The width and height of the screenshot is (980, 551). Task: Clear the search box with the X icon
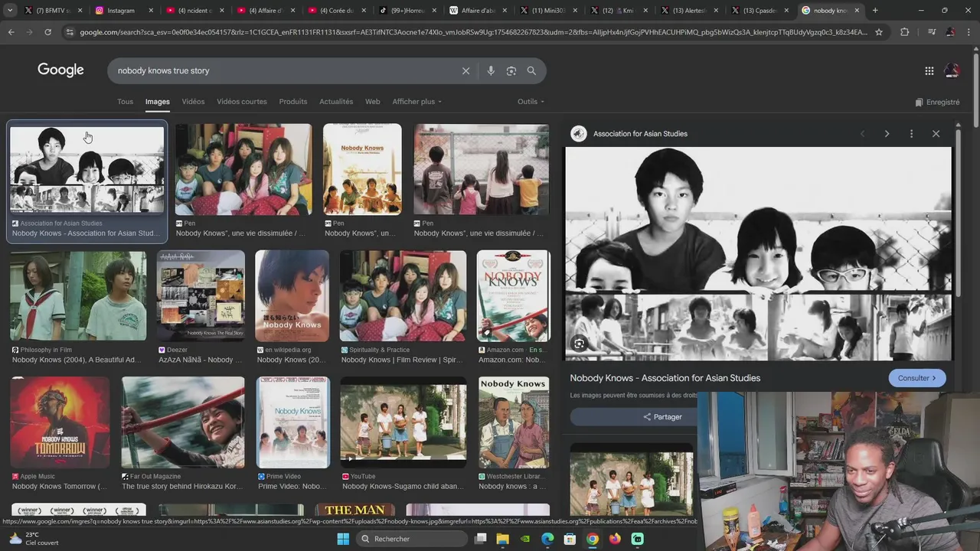pyautogui.click(x=465, y=70)
